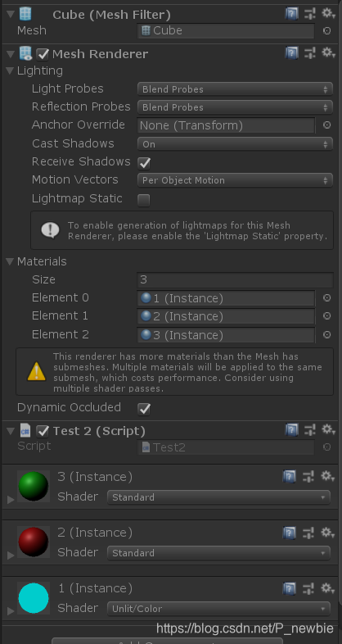Open Shader dropdown for 2 (Instance)
Screen dimensions: 342x644
click(218, 553)
